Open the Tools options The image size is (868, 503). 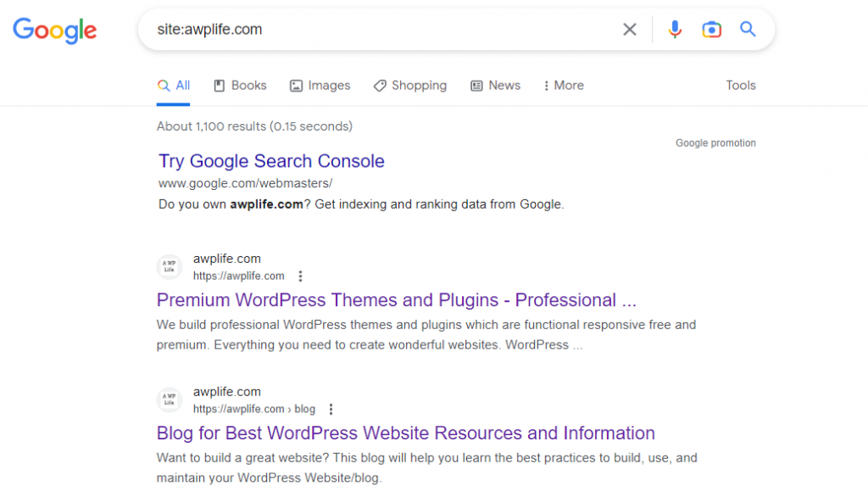(x=740, y=86)
